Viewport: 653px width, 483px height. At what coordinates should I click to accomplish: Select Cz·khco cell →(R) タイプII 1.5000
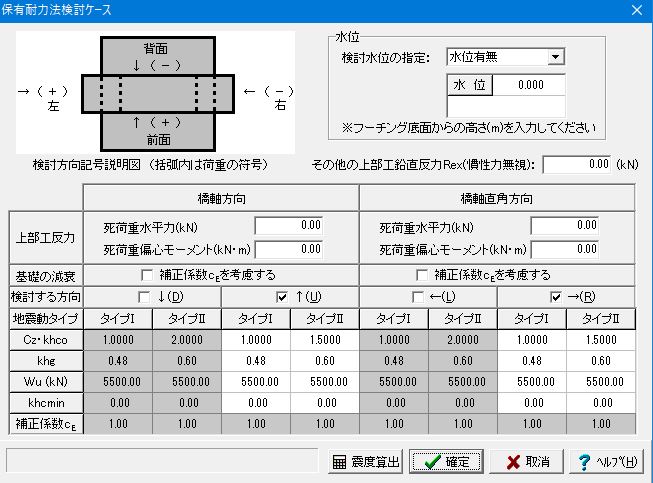[x=601, y=340]
